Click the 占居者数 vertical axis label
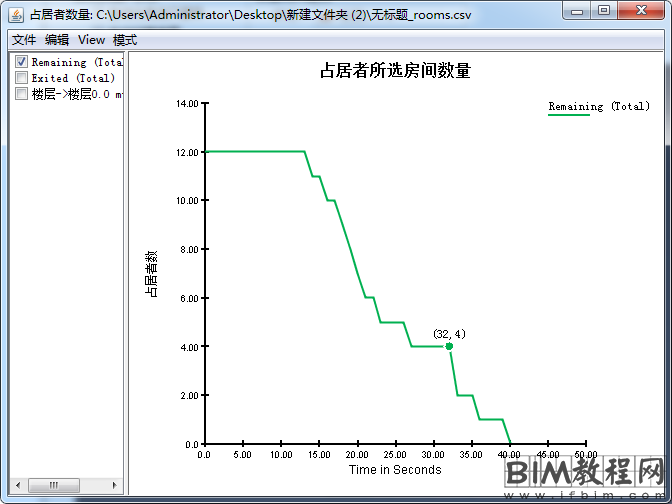672x504 pixels. click(152, 274)
